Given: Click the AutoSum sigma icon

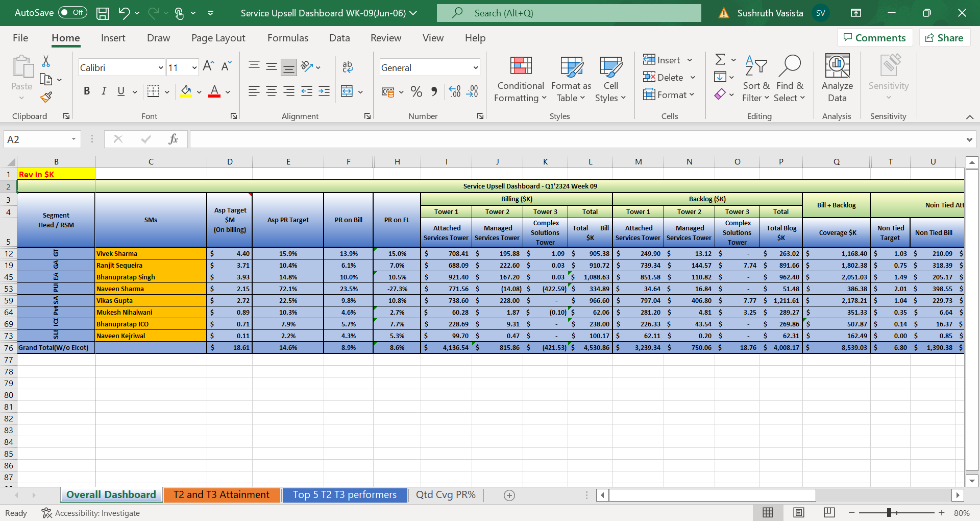Looking at the screenshot, I should 720,60.
